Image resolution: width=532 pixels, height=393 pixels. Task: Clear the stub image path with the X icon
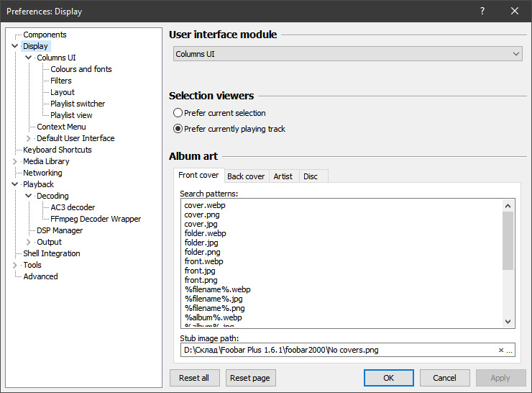(x=501, y=351)
